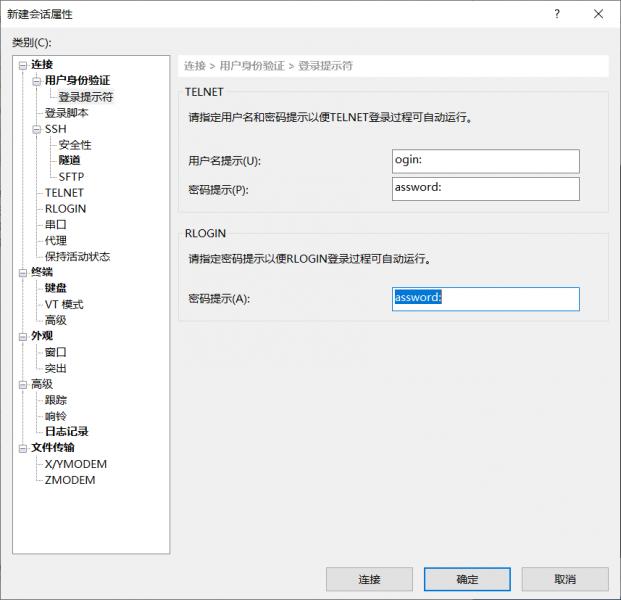Click the TELNET 用户名提示 input field
Screen dimensions: 621x600
tap(485, 161)
